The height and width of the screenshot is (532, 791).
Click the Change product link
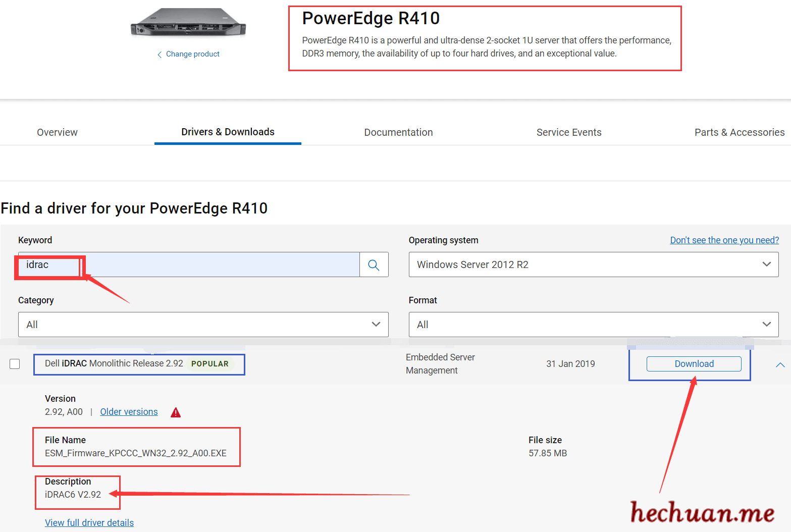(192, 54)
